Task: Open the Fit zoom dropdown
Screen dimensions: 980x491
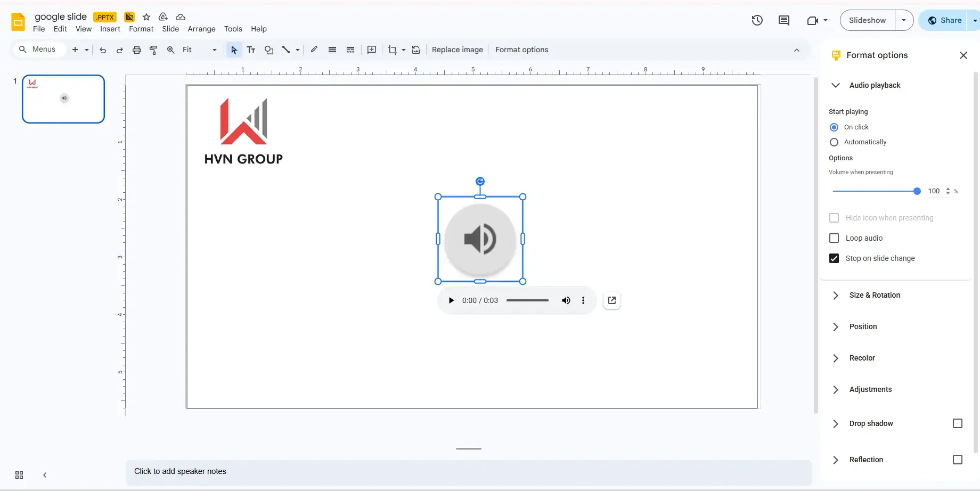Action: click(199, 50)
